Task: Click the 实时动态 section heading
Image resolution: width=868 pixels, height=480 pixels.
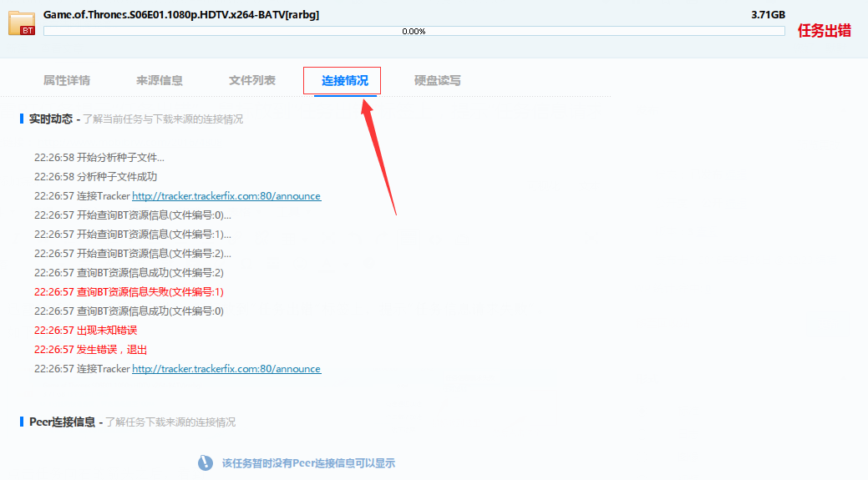Action: (x=51, y=119)
